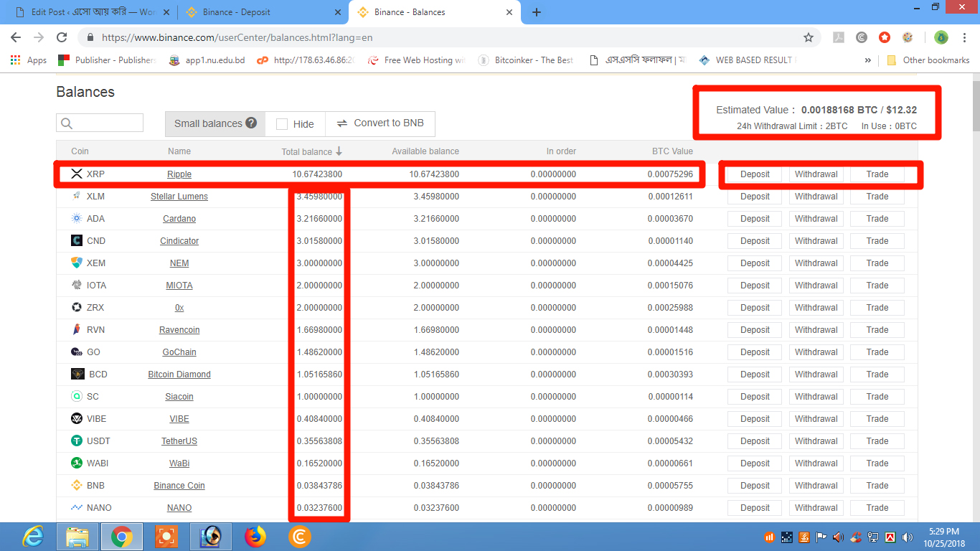Expand the hidden bookmarks overflow chevron
The image size is (980, 551).
click(x=868, y=60)
